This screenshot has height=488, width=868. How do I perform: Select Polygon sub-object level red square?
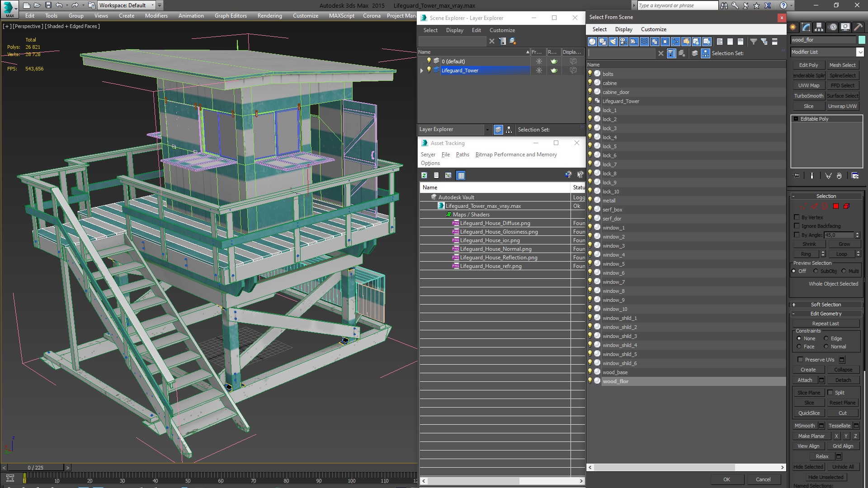(836, 206)
